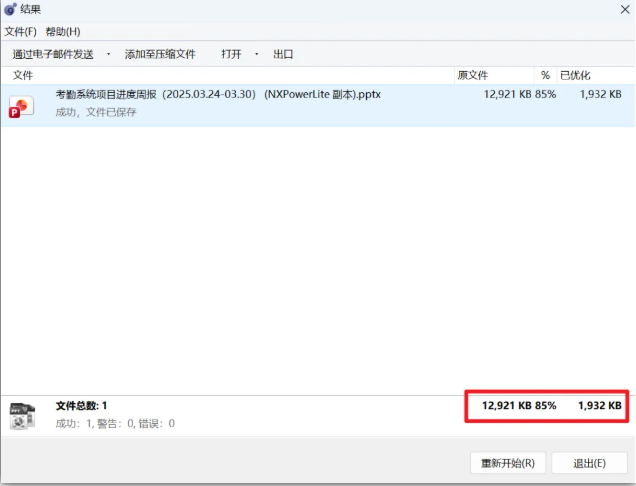Click 出口 in the toolbar
This screenshot has width=636, height=486.
[283, 54]
